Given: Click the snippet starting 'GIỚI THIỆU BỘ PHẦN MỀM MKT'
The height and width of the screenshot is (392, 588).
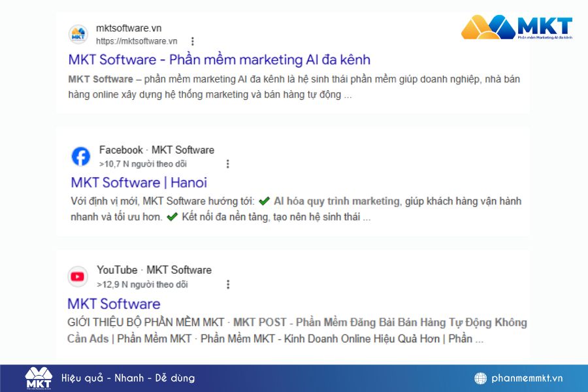Looking at the screenshot, I should click(297, 331).
